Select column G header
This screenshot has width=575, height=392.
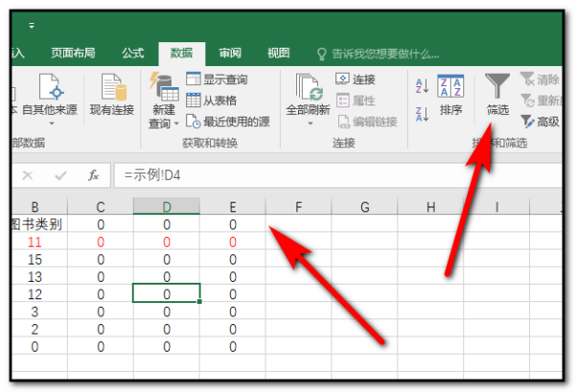pos(364,207)
